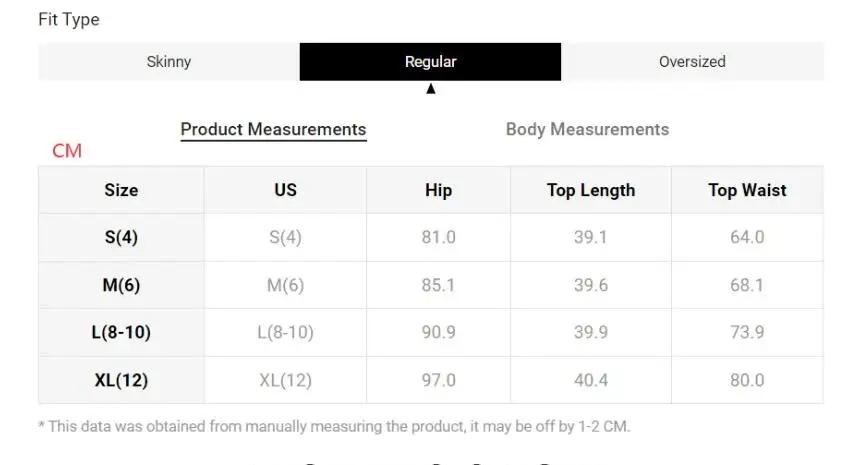Click the manual measuring disclaimer note
This screenshot has height=465, width=856.
pyautogui.click(x=334, y=426)
